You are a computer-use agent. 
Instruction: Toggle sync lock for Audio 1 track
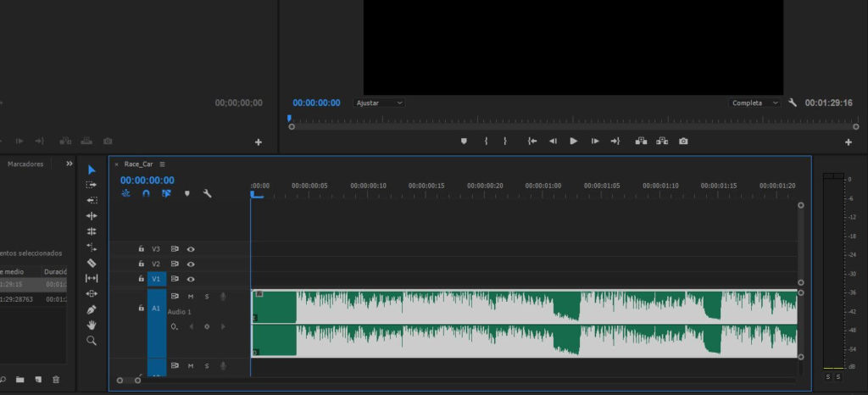[175, 297]
